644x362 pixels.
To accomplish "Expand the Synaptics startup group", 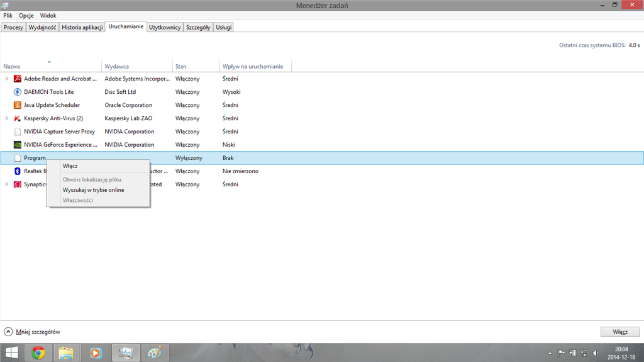I will (6, 184).
